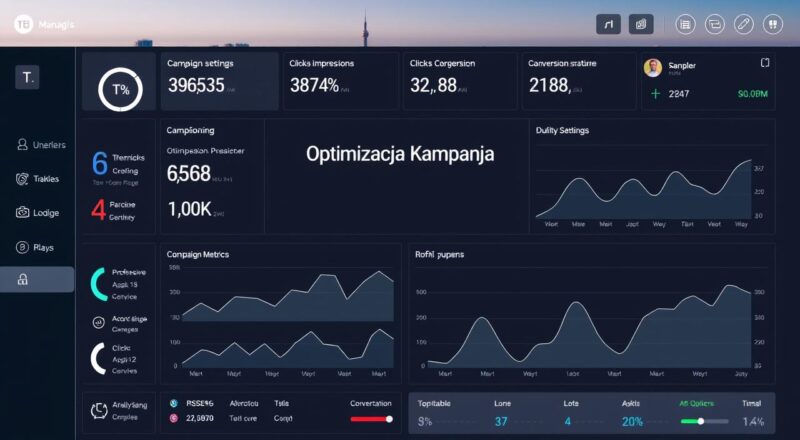Click the 396535 value
The width and height of the screenshot is (800, 440).
point(196,85)
